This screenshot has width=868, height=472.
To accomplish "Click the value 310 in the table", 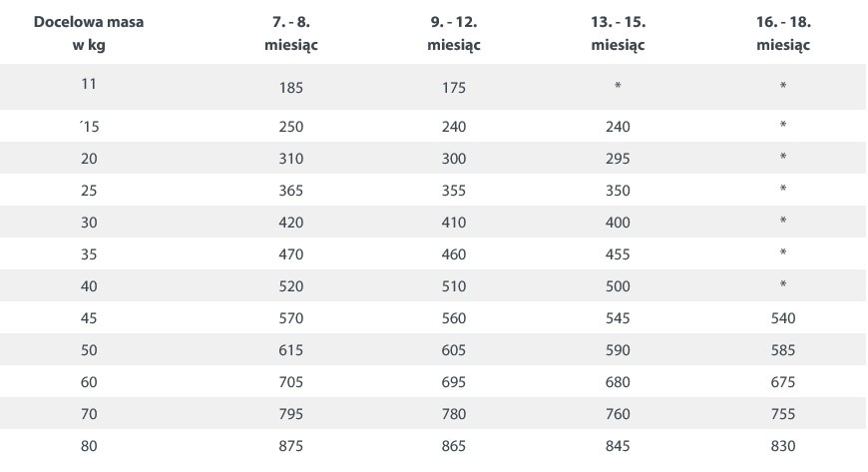I will 291,159.
